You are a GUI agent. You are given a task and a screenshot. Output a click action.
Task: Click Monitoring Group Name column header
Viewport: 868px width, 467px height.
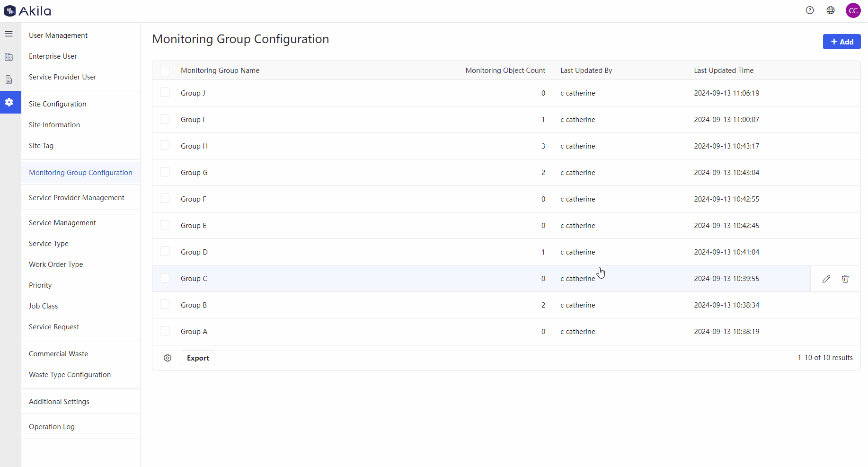click(x=220, y=70)
